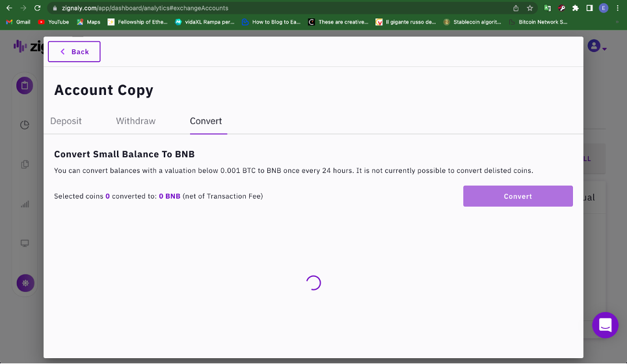The width and height of the screenshot is (627, 364).
Task: Open Stablecoin algorit... bookmark
Action: 472,22
